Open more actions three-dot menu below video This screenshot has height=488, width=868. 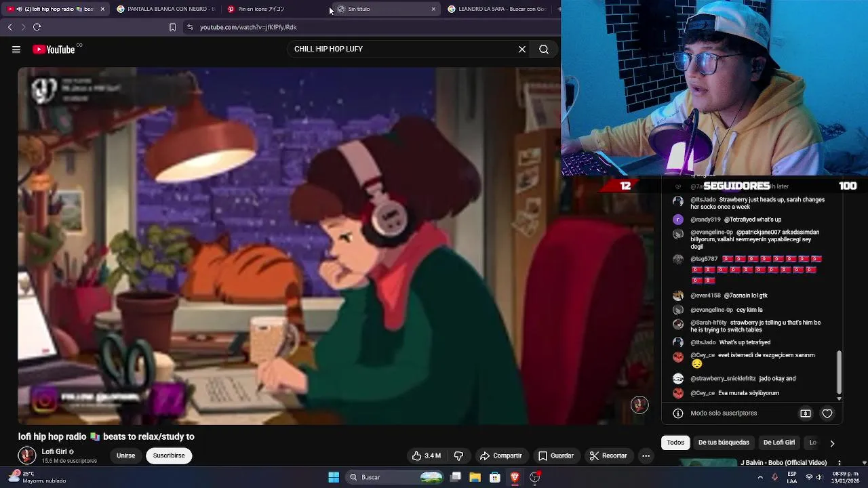646,455
